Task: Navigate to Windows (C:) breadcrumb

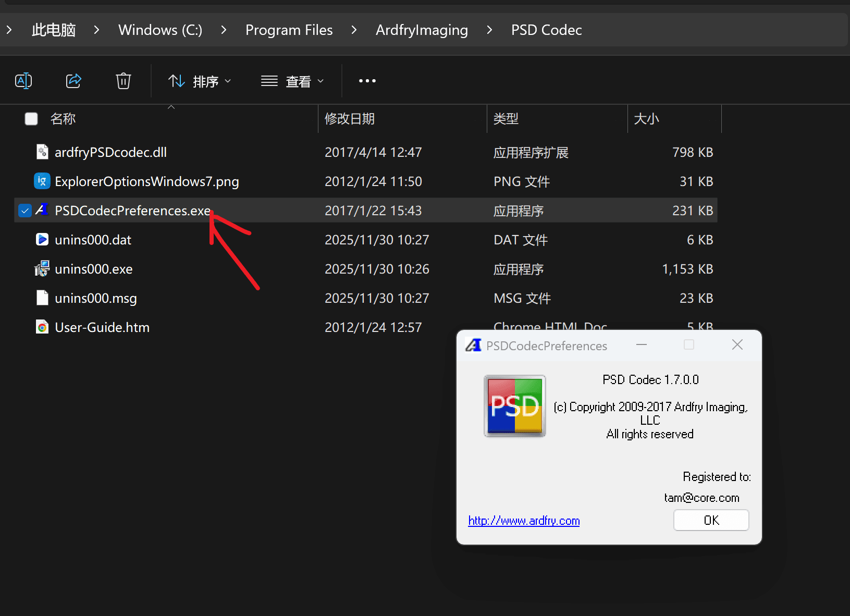Action: click(x=160, y=30)
